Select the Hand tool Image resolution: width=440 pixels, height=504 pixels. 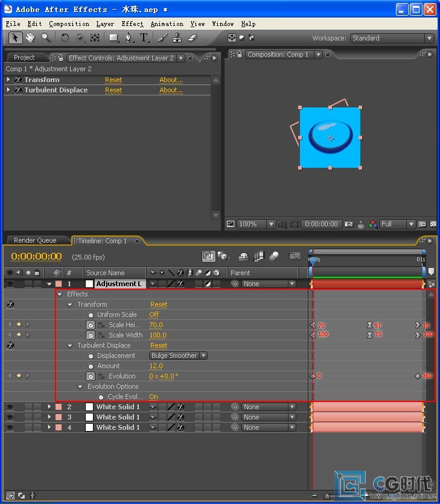coord(31,38)
